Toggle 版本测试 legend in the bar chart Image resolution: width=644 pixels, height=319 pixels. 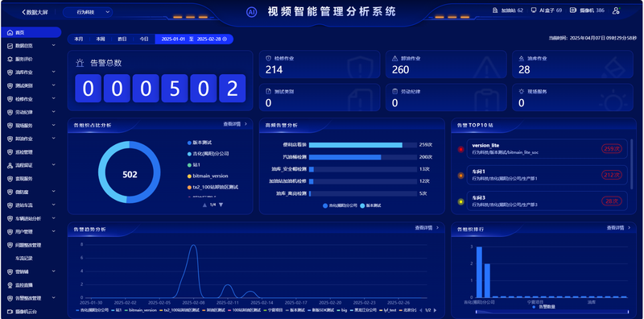coord(370,205)
